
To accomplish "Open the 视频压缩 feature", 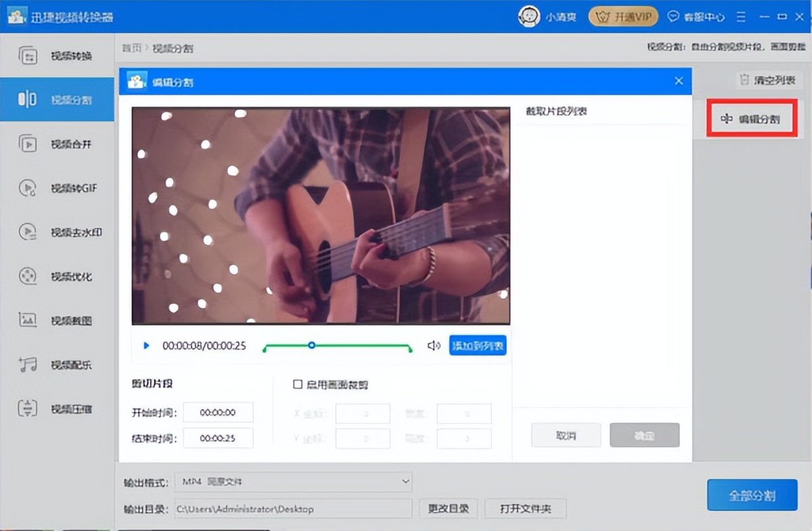I will [57, 408].
